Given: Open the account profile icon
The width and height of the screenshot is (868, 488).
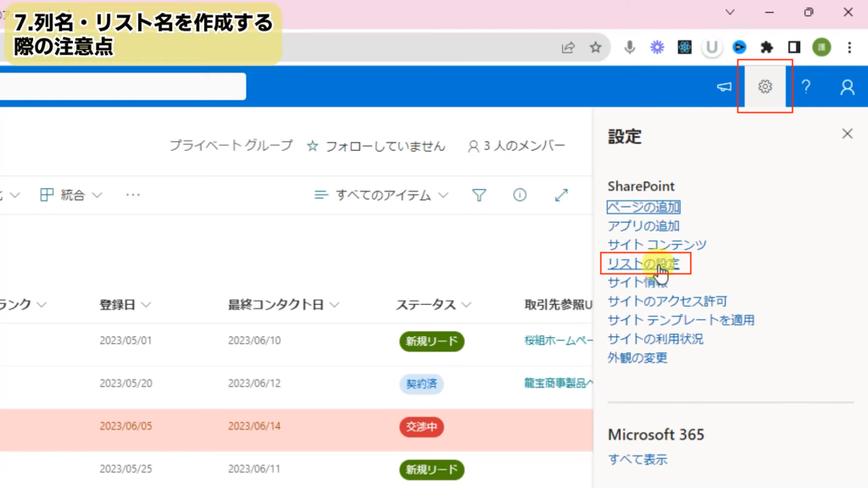Looking at the screenshot, I should point(847,86).
